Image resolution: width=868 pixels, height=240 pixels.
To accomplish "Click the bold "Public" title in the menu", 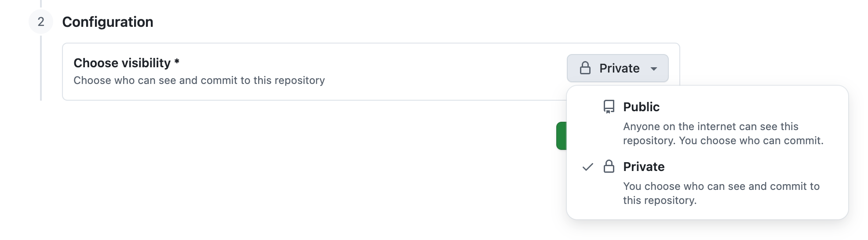I will pos(641,107).
